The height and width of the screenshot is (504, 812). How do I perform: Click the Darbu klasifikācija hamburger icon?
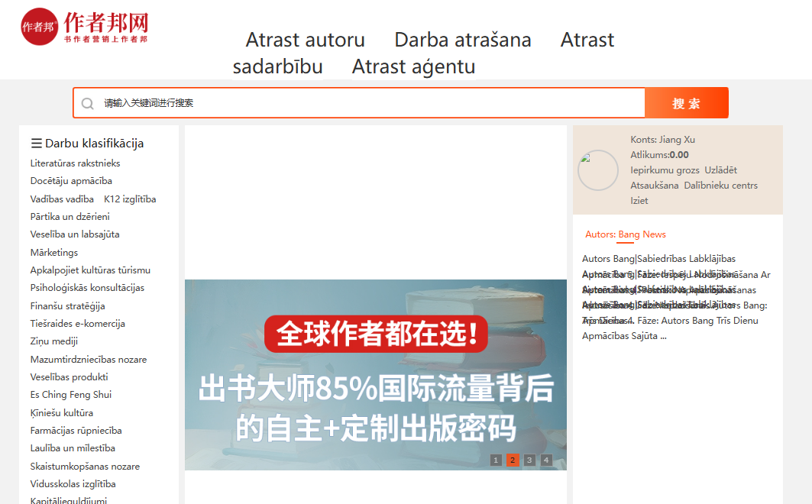tap(36, 144)
